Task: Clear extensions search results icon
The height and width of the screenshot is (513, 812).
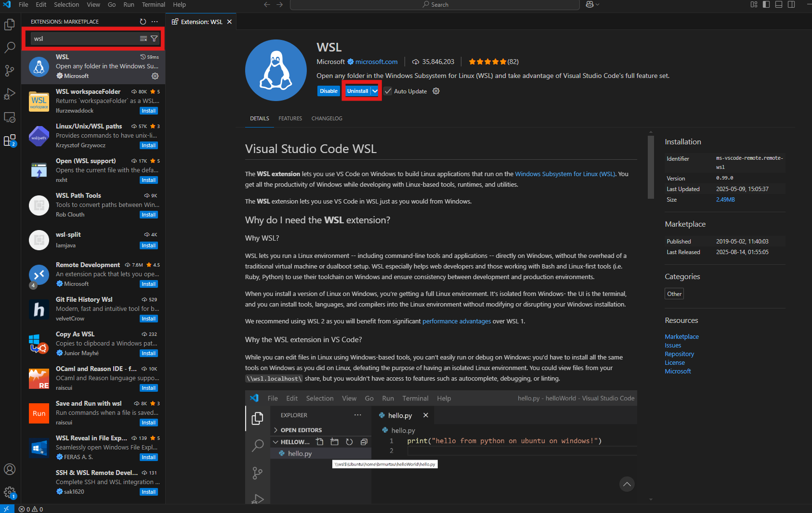Action: point(144,38)
